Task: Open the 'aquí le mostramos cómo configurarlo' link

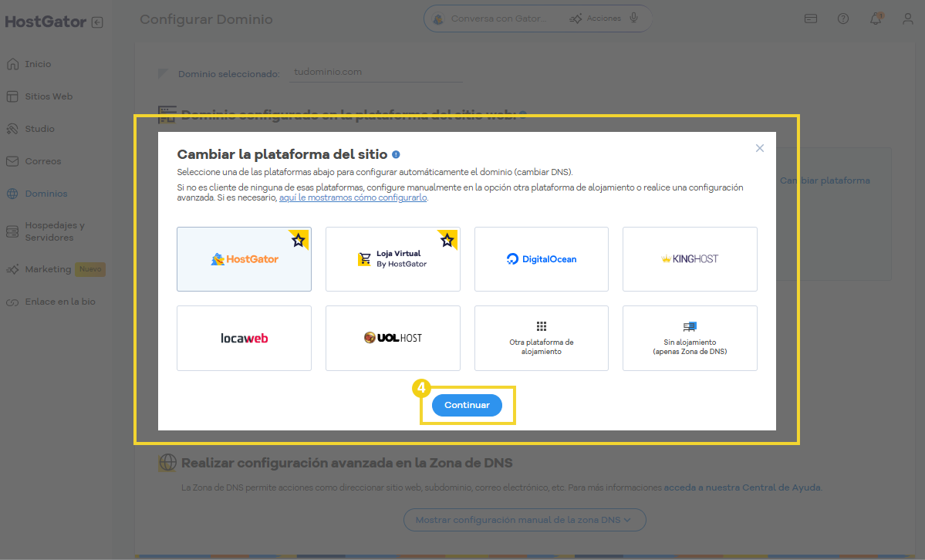Action: point(353,197)
